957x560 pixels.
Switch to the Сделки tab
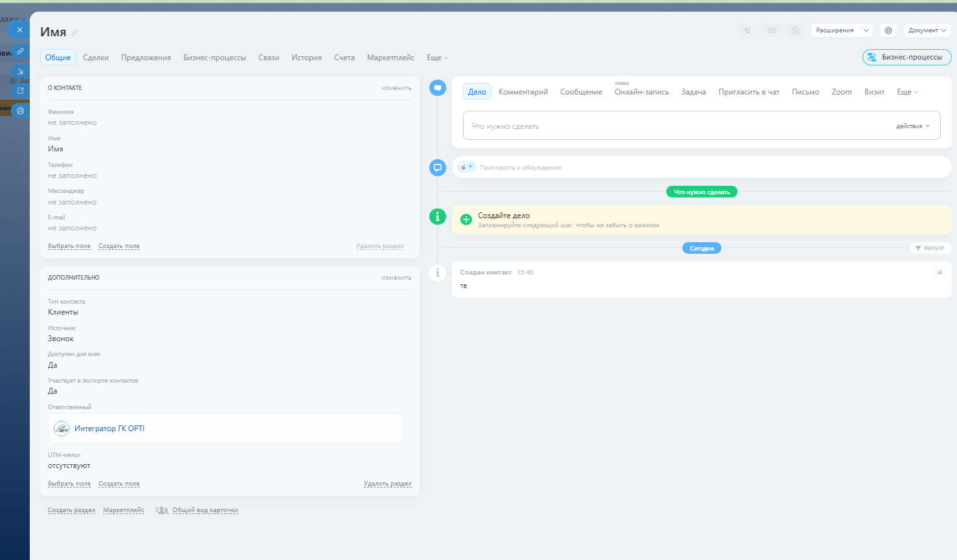(96, 58)
